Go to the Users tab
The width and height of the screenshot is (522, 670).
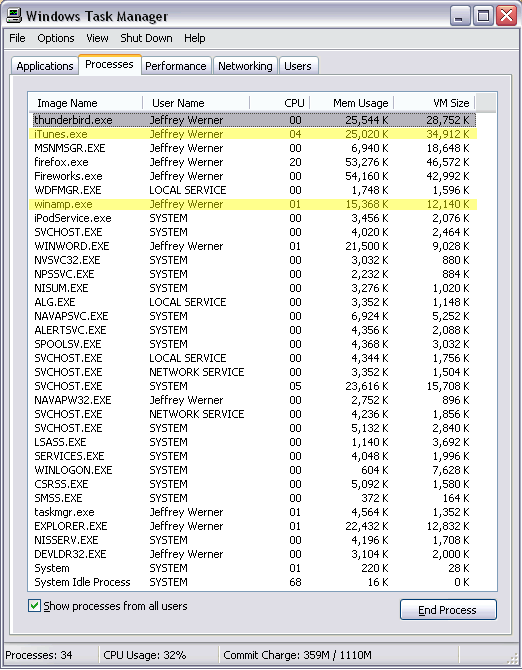(x=298, y=66)
